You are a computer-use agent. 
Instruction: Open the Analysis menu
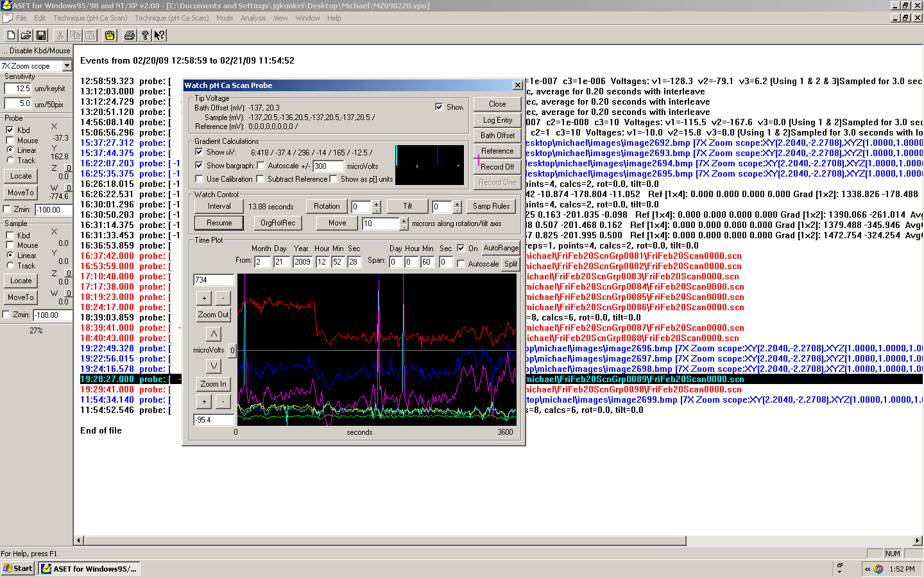[x=253, y=18]
